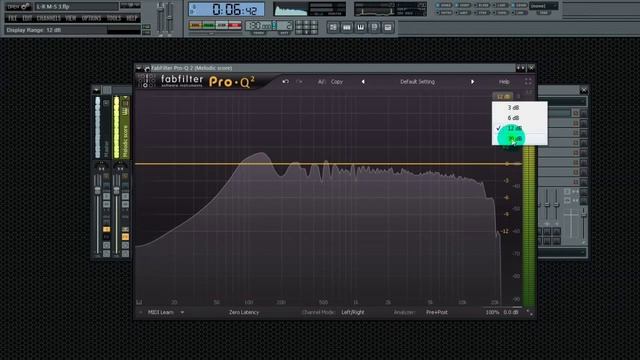
Task: Choose 6 dB display range
Action: pos(519,118)
